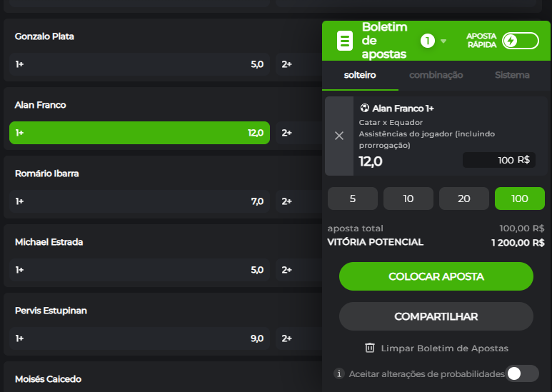Enable the Aposta Rápida toggle
Image resolution: width=552 pixels, height=392 pixels.
pos(520,41)
